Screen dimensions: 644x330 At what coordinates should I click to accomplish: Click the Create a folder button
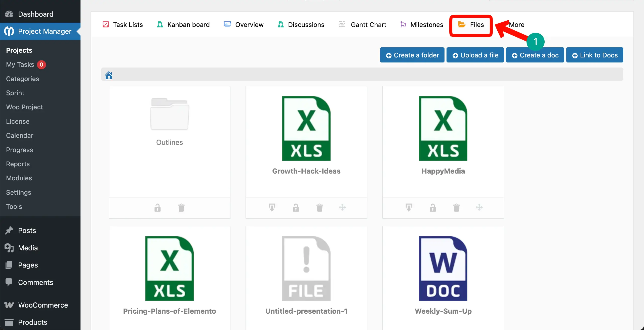tap(412, 55)
